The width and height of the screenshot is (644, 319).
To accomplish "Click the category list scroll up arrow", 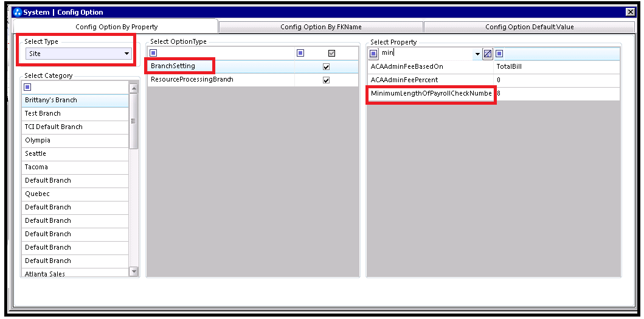I will [x=134, y=88].
